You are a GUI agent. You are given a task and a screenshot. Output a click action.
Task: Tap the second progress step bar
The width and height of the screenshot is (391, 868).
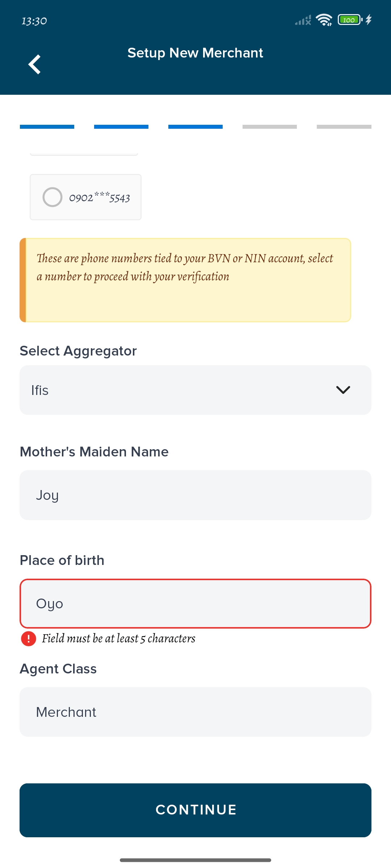pyautogui.click(x=121, y=127)
